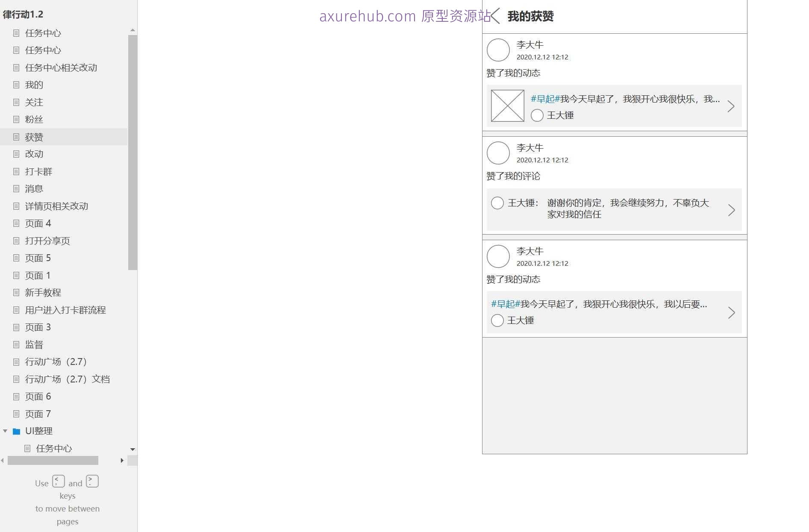
Task: Click the back arrow on 我的获赞 header
Action: [494, 17]
